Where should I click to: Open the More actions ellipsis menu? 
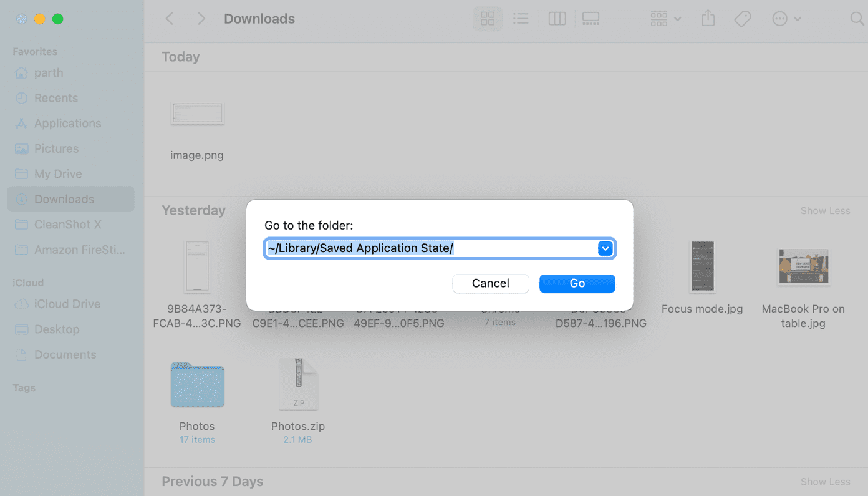[786, 19]
